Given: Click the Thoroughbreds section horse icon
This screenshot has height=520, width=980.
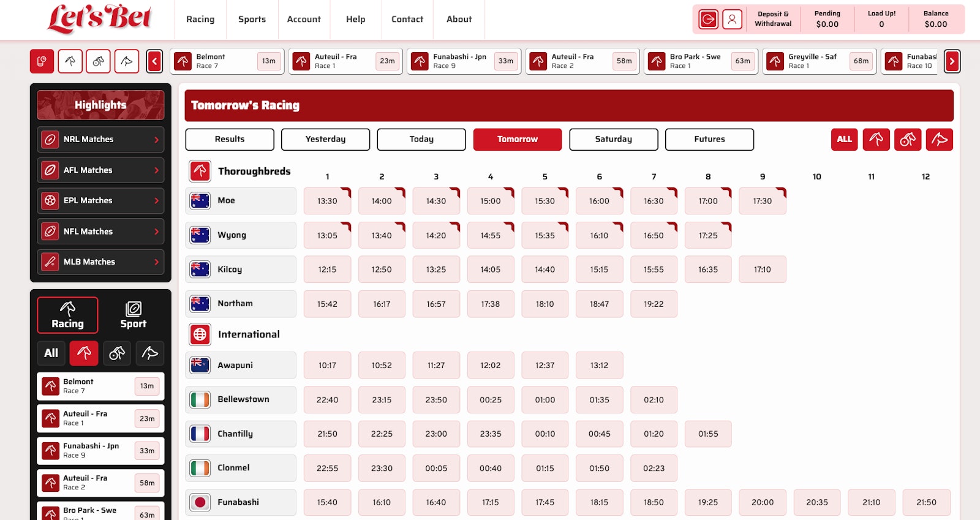Looking at the screenshot, I should (x=200, y=171).
